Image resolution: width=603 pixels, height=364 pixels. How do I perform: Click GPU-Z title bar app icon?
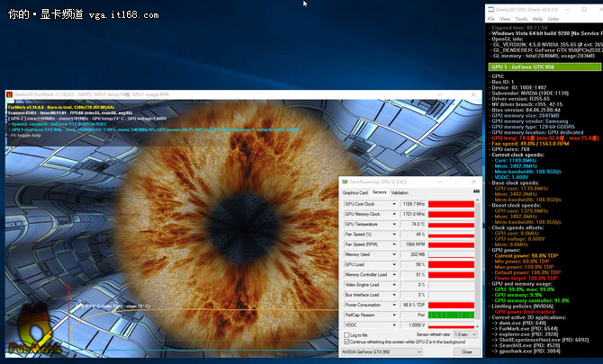[x=345, y=182]
